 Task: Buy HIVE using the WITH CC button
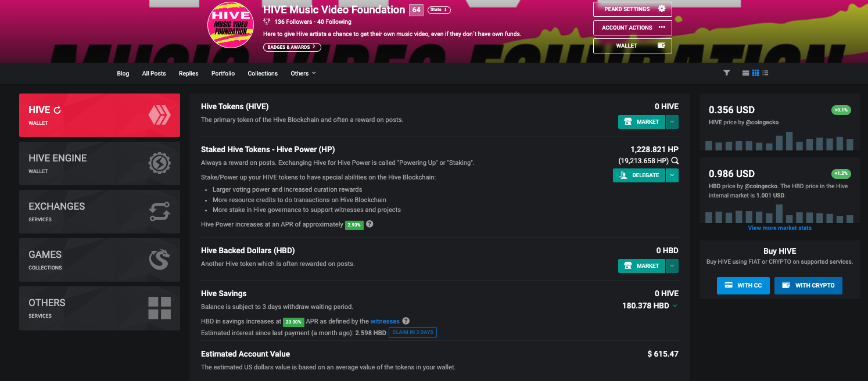[x=743, y=286]
